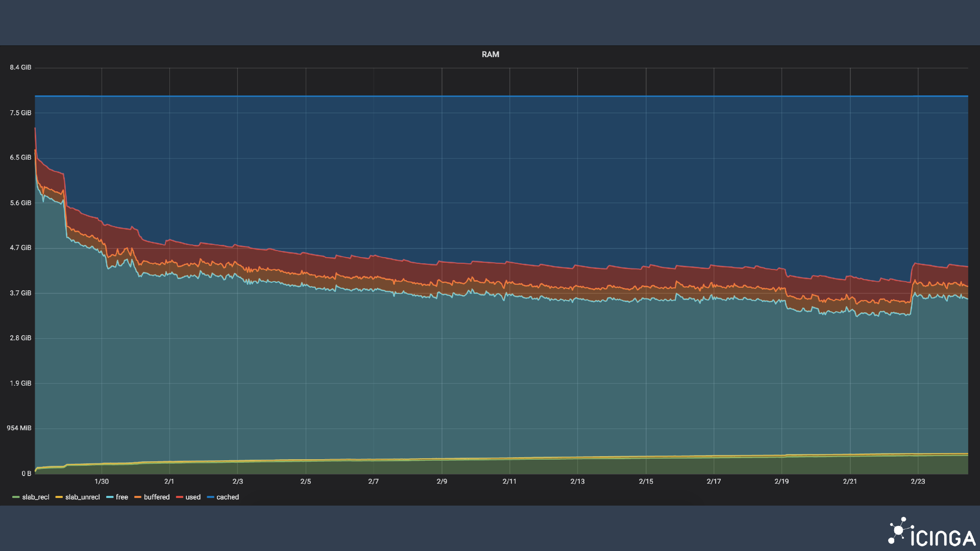Click the 1/30 tick label on the timeline
The height and width of the screenshot is (551, 980).
[102, 481]
